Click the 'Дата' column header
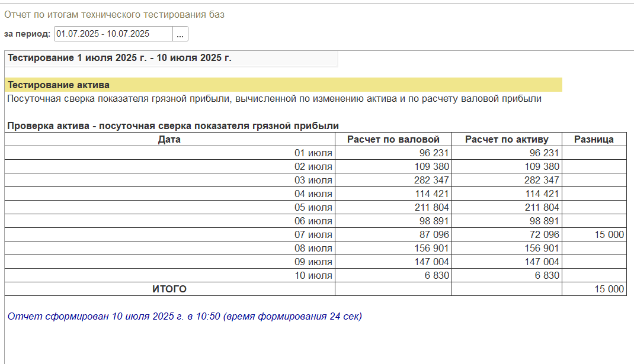Screen dimensions: 634x364 click(170, 139)
